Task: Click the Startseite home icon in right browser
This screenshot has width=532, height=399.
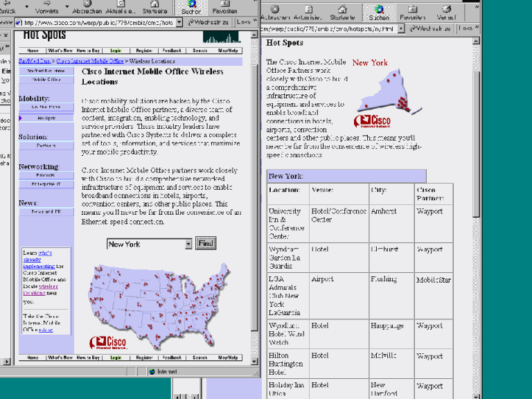Action: (342, 12)
